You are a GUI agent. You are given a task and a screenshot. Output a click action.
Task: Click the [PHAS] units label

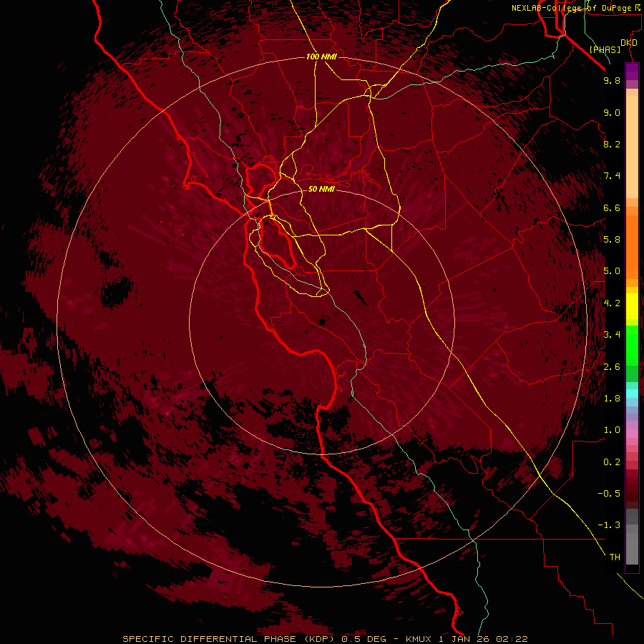[x=605, y=50]
